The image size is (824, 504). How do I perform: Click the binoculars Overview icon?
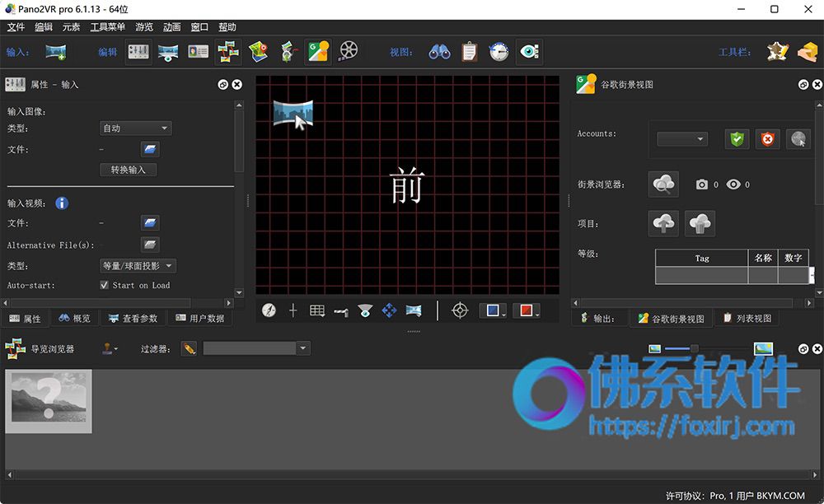coord(439,52)
